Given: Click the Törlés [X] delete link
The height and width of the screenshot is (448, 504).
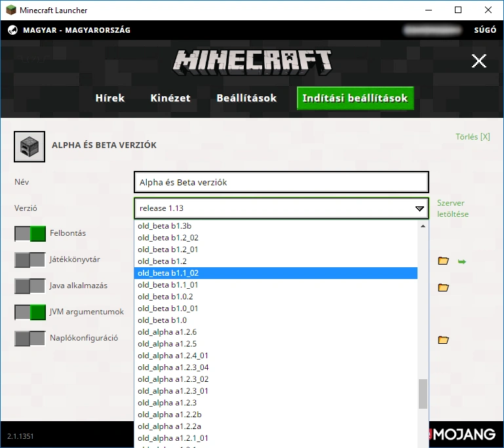Looking at the screenshot, I should click(473, 137).
